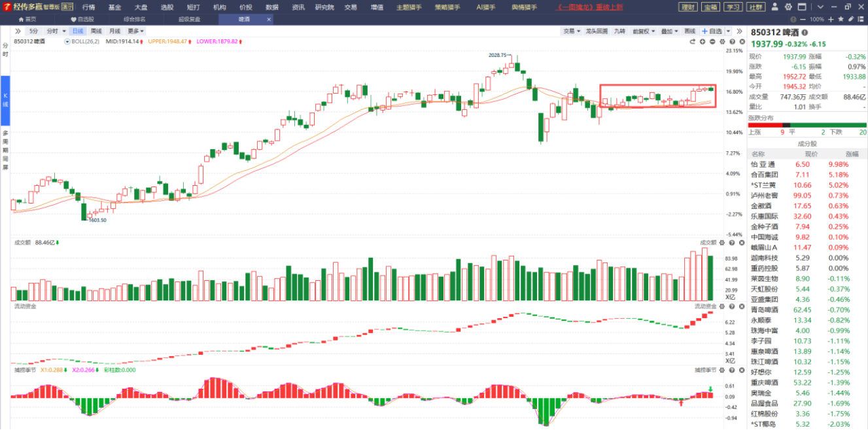Open the 行情 menu in top bar

pyautogui.click(x=88, y=7)
